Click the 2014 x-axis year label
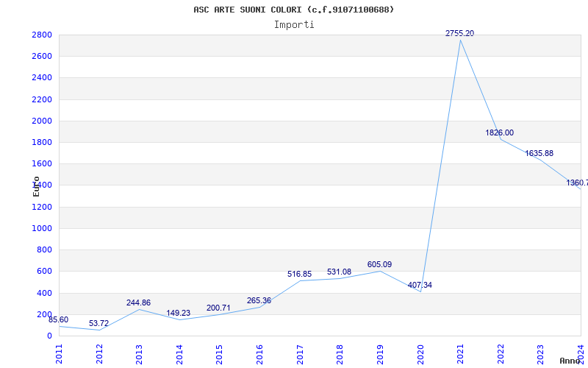The width and height of the screenshot is (588, 368). click(x=179, y=354)
